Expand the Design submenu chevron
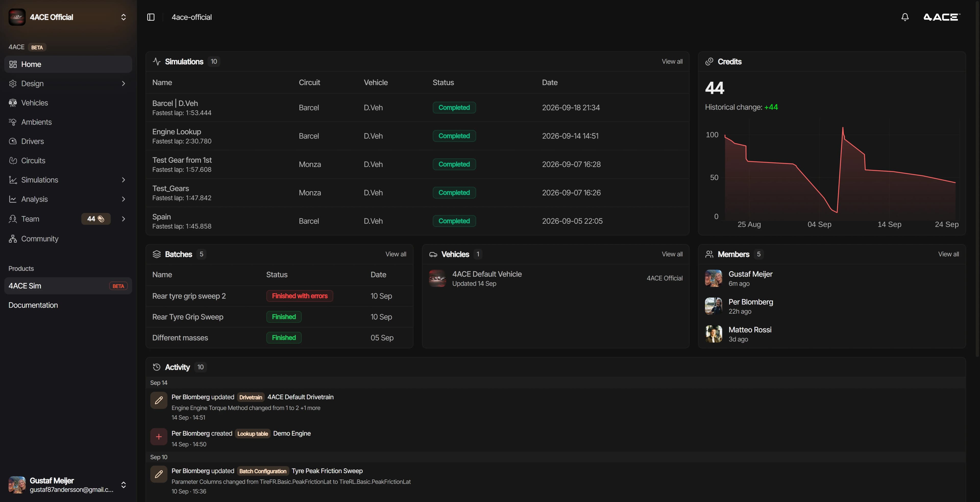980x502 pixels. click(123, 83)
